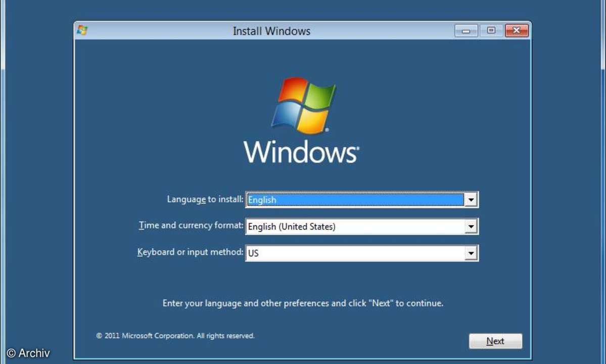The width and height of the screenshot is (606, 364).
Task: Click the Windows flag icon in title bar
Action: tap(82, 30)
